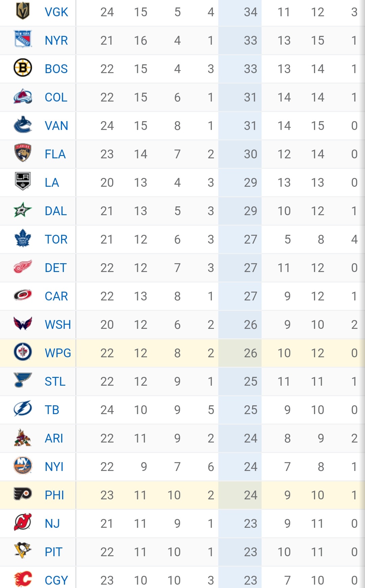
Task: Tap the Detroit Red Wings logo
Action: 23,267
